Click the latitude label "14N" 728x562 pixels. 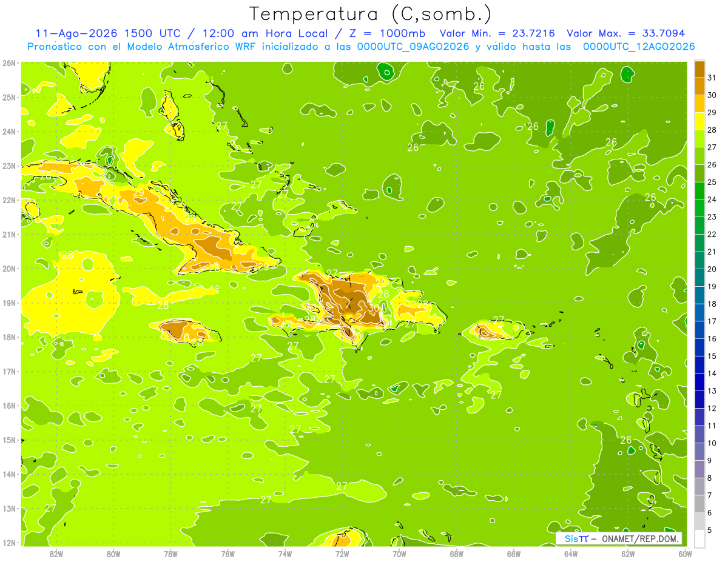[x=9, y=474]
